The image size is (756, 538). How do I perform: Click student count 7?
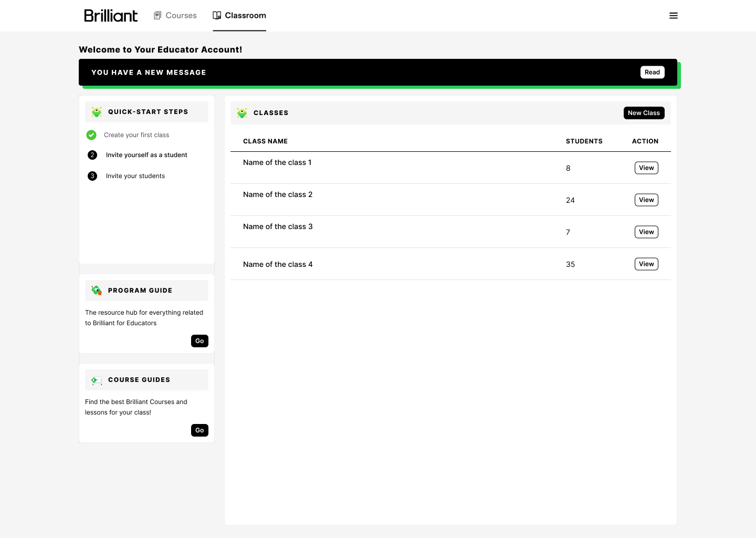click(x=568, y=233)
